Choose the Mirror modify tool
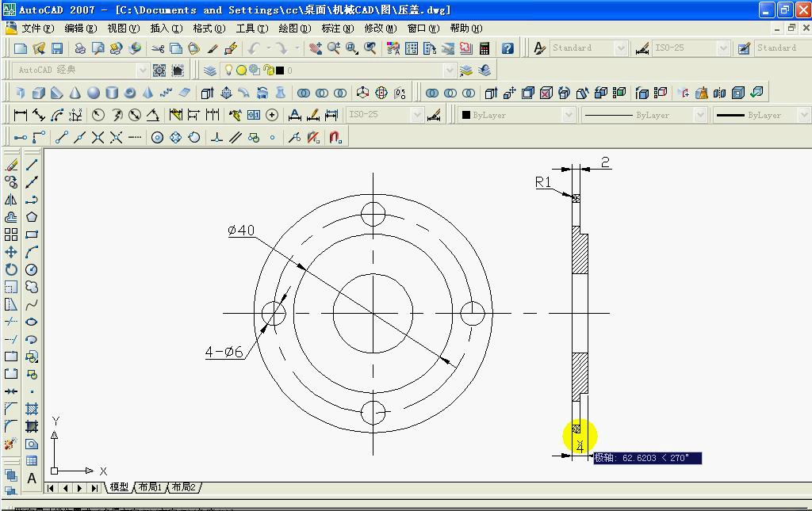This screenshot has width=812, height=511. [x=11, y=200]
